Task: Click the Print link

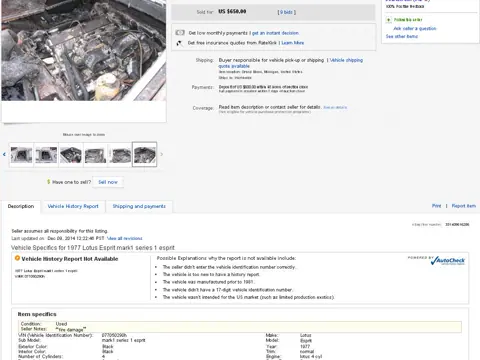Action: pyautogui.click(x=436, y=206)
